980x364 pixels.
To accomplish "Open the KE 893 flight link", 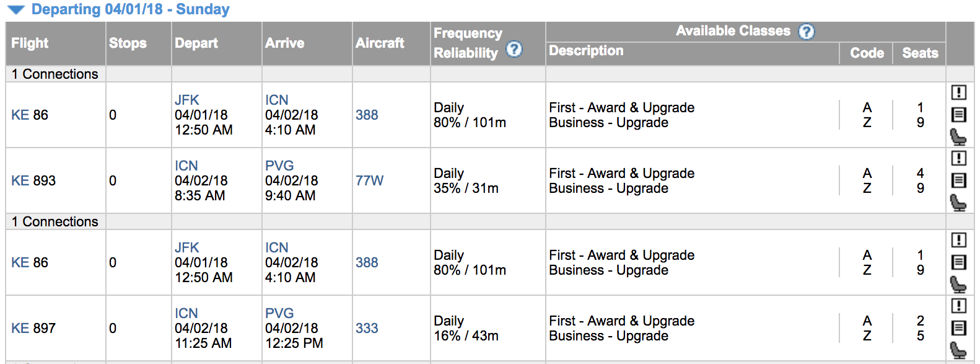I will pyautogui.click(x=33, y=180).
